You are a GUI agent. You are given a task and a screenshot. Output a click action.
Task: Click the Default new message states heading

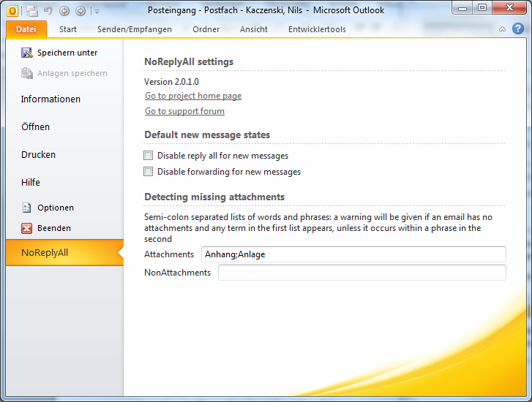point(207,135)
